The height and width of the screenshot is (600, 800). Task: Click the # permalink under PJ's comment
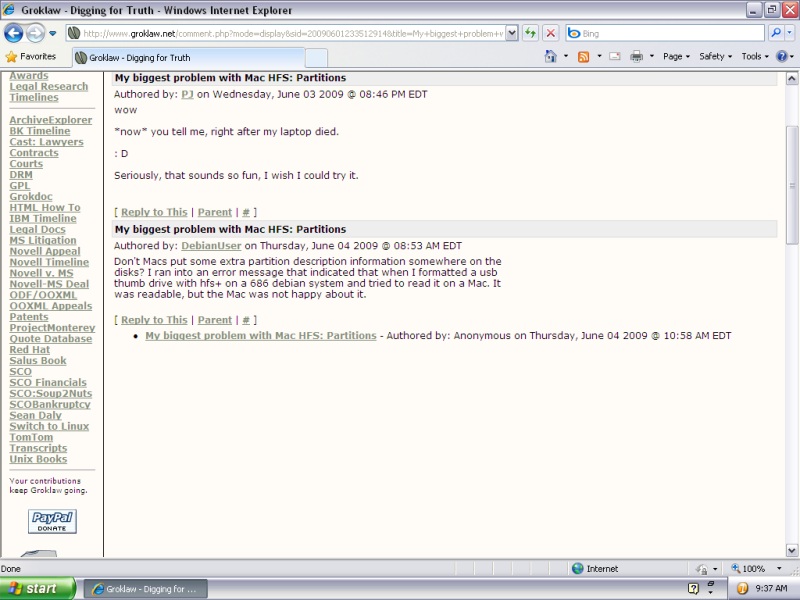click(x=246, y=212)
